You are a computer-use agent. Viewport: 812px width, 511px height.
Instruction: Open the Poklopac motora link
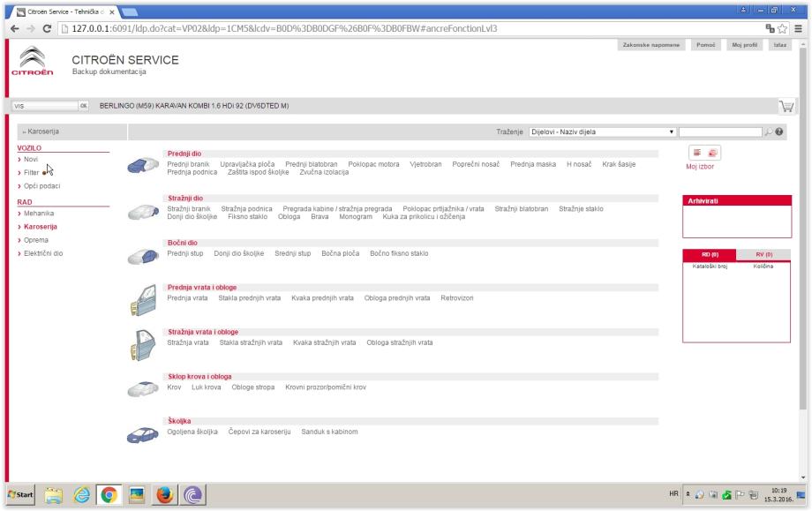pyautogui.click(x=373, y=164)
